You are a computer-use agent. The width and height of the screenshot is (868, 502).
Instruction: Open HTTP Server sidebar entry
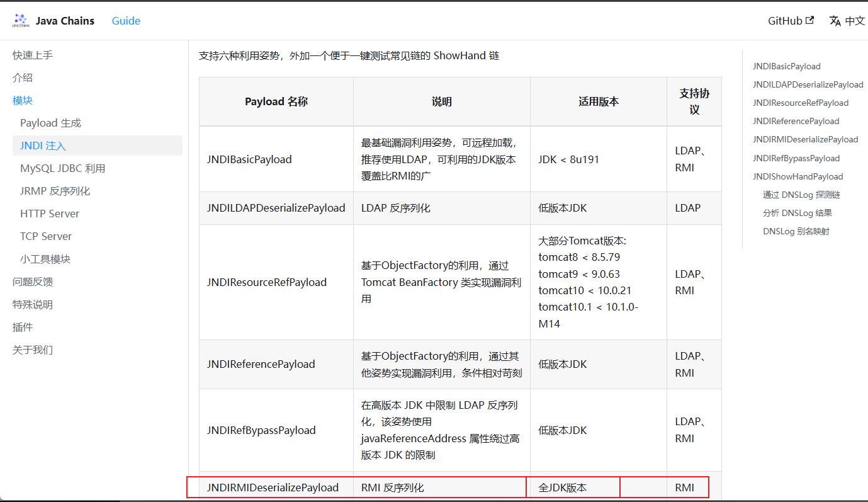pos(50,214)
